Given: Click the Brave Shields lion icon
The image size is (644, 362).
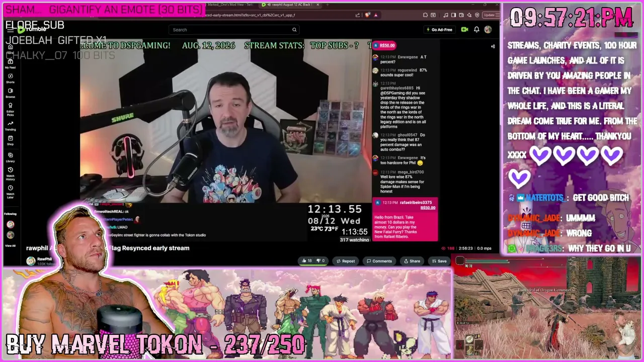Looking at the screenshot, I should [x=367, y=15].
